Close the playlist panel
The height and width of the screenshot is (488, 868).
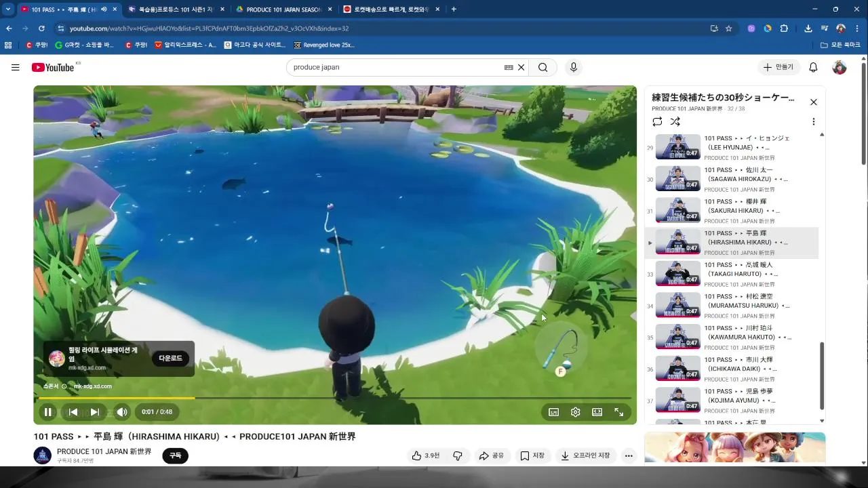(814, 102)
